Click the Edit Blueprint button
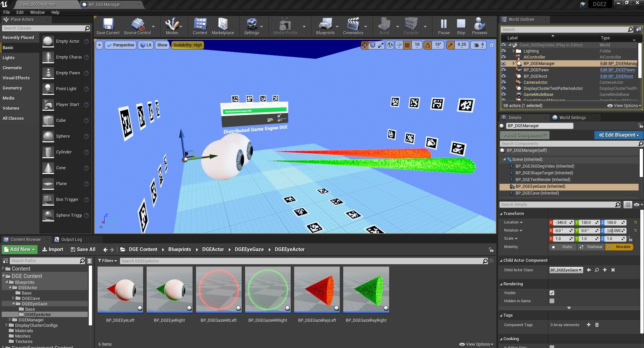The image size is (644, 348). tap(618, 135)
